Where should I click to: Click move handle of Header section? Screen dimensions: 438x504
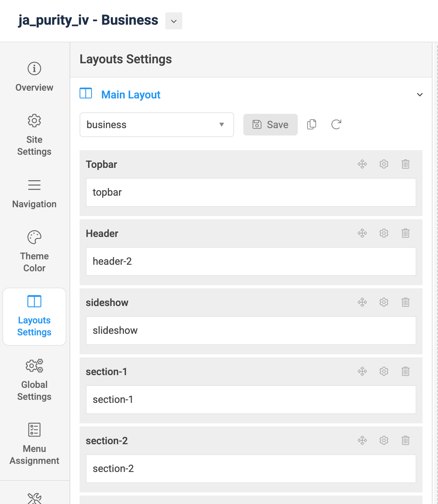point(362,233)
